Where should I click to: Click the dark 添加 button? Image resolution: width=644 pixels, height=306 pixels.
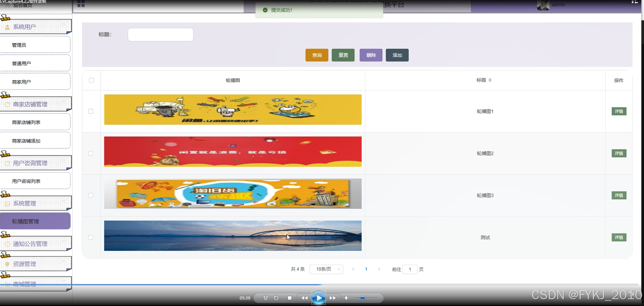point(397,55)
